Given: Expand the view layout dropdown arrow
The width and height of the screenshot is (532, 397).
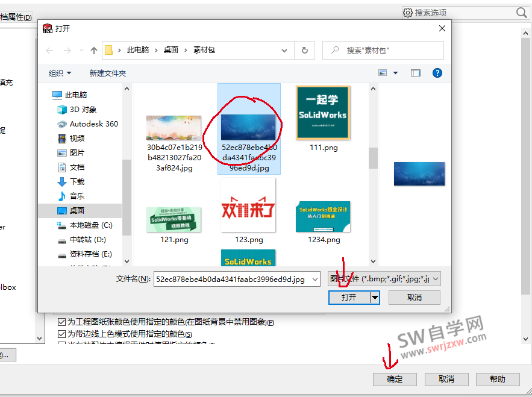Looking at the screenshot, I should point(395,72).
